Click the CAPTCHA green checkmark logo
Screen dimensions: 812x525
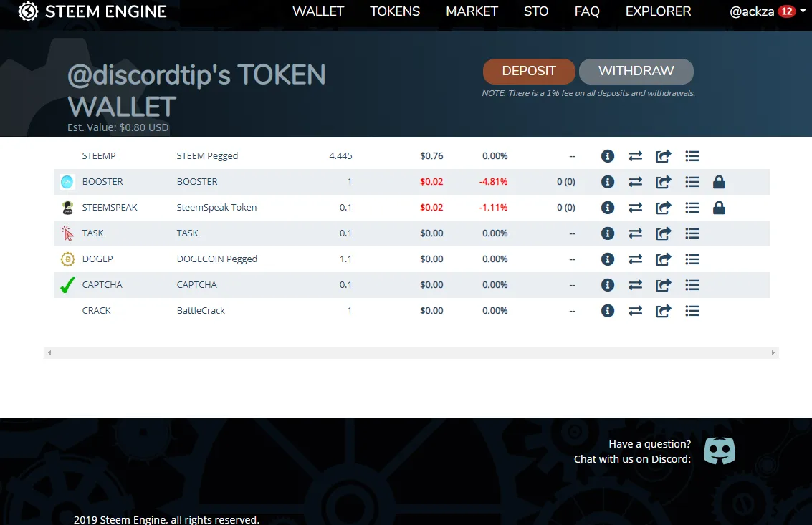(67, 285)
